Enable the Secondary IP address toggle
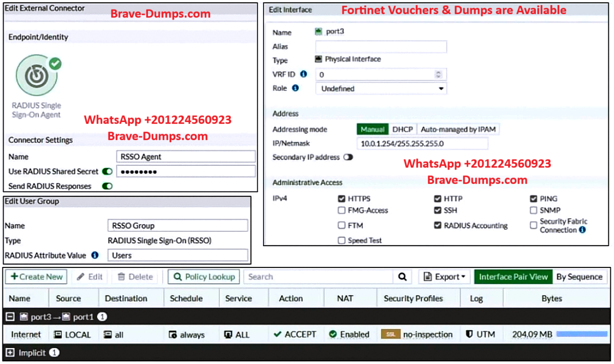 click(348, 157)
